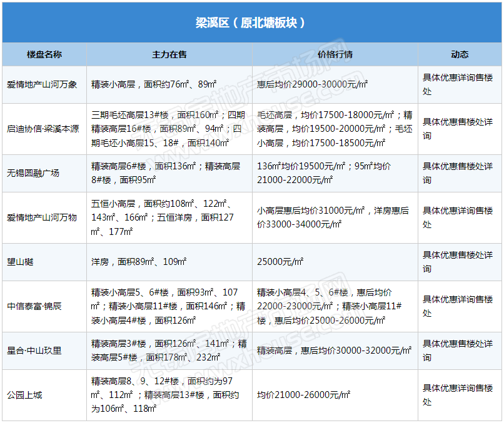The width and height of the screenshot is (504, 423).
Task: Click the 启迪协信·梁溪本源 property name
Action: pyautogui.click(x=43, y=129)
